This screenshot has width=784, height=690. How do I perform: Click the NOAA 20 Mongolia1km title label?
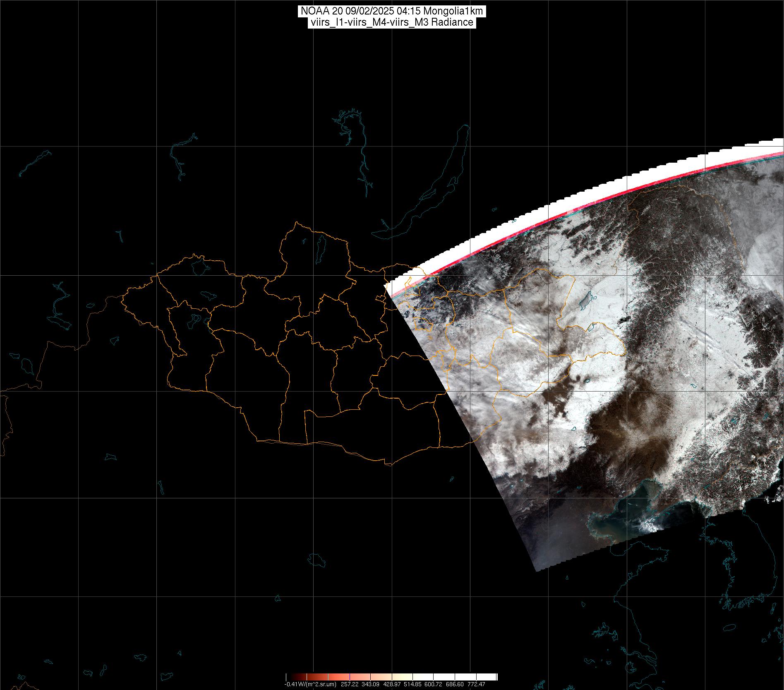(391, 11)
